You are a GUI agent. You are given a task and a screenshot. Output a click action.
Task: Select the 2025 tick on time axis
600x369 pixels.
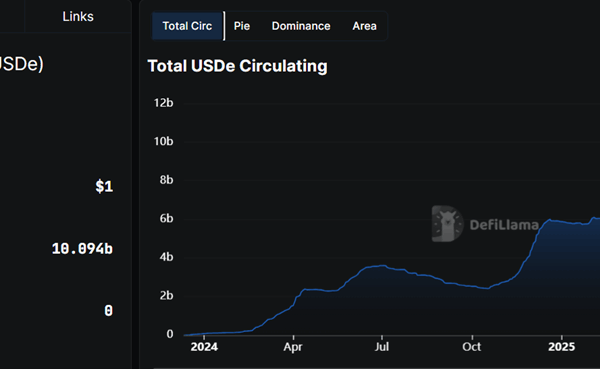click(x=561, y=347)
